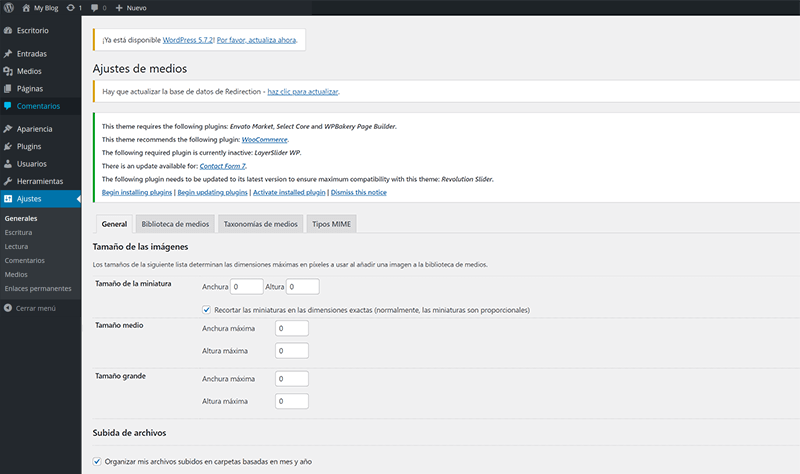Viewport: 800px width, 474px height.
Task: Click the Dismiss this notice link
Action: [360, 192]
